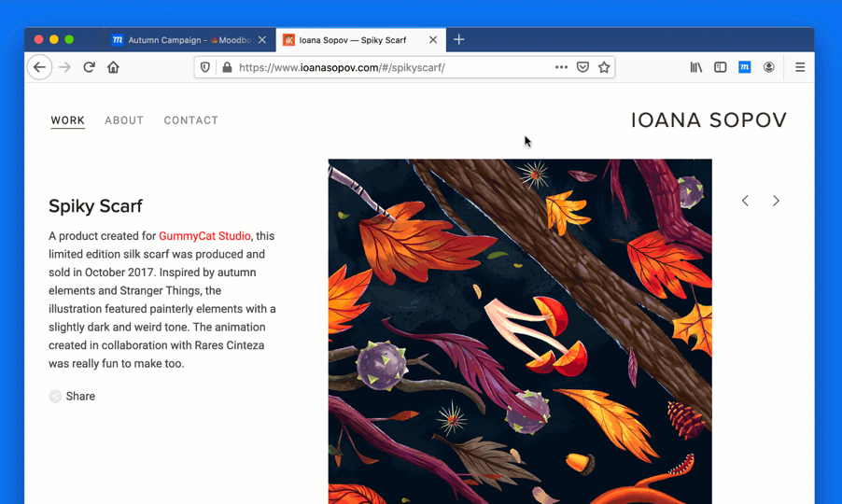The image size is (842, 504).
Task: Save page to Pocket
Action: click(x=582, y=67)
